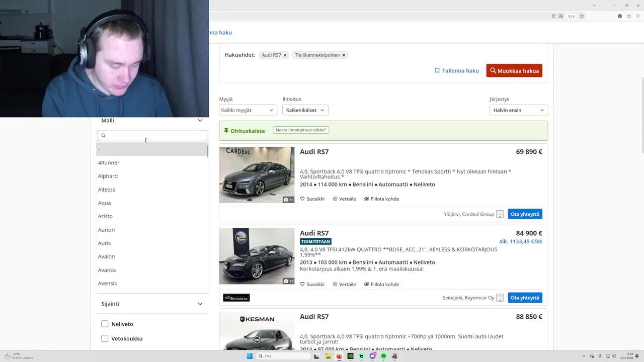Click Nosta ilmoituksesi tähän? button
Image resolution: width=644 pixels, height=362 pixels.
[x=301, y=130]
